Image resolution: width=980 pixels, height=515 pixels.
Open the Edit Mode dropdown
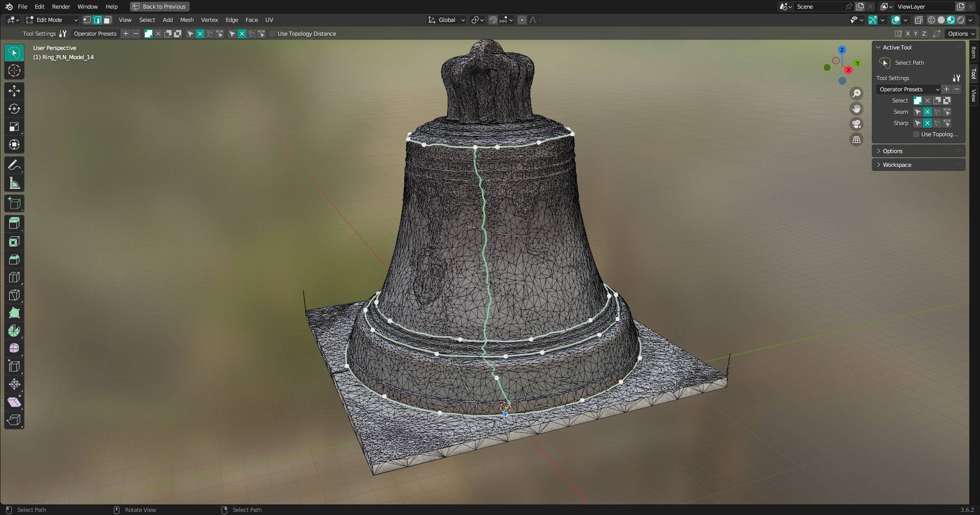coord(52,20)
